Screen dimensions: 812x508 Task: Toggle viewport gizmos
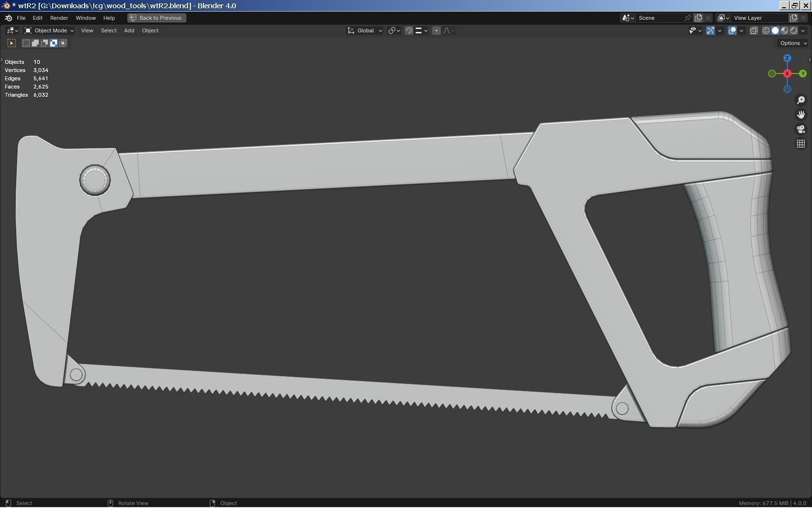pos(710,30)
